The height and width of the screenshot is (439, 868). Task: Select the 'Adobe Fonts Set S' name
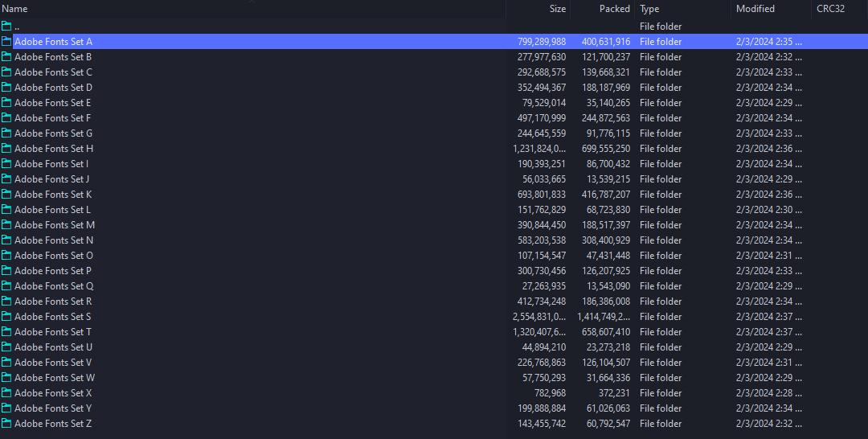click(52, 317)
